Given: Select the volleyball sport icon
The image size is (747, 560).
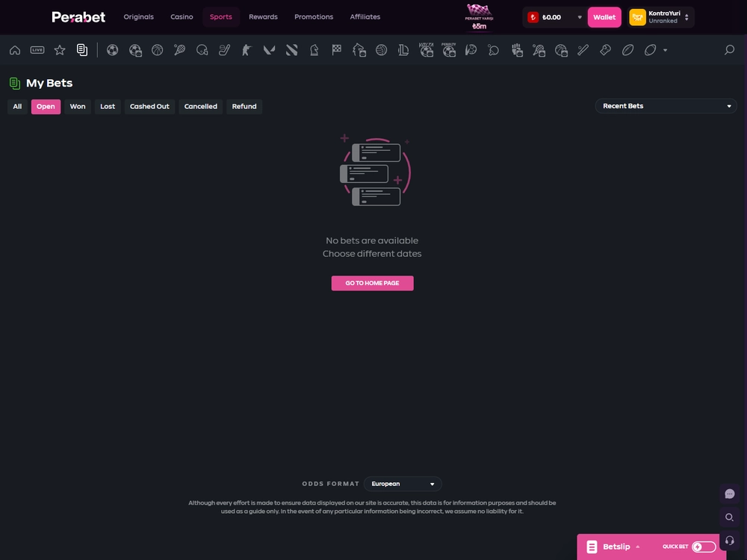Looking at the screenshot, I should 381,50.
